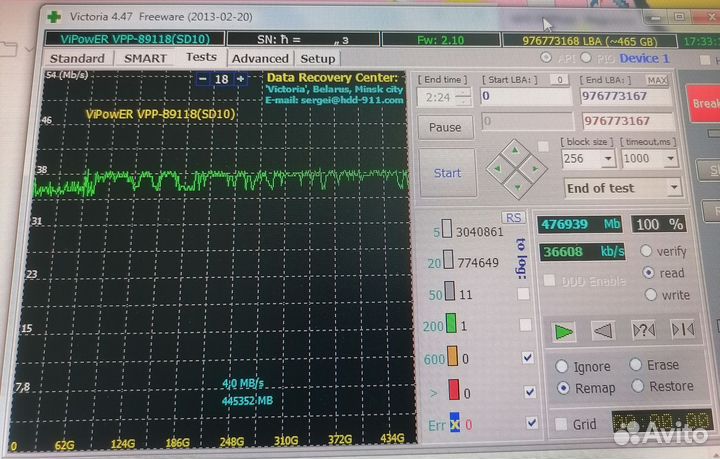The height and width of the screenshot is (459, 720).
Task: Select the PIO radio button
Action: coord(585,58)
